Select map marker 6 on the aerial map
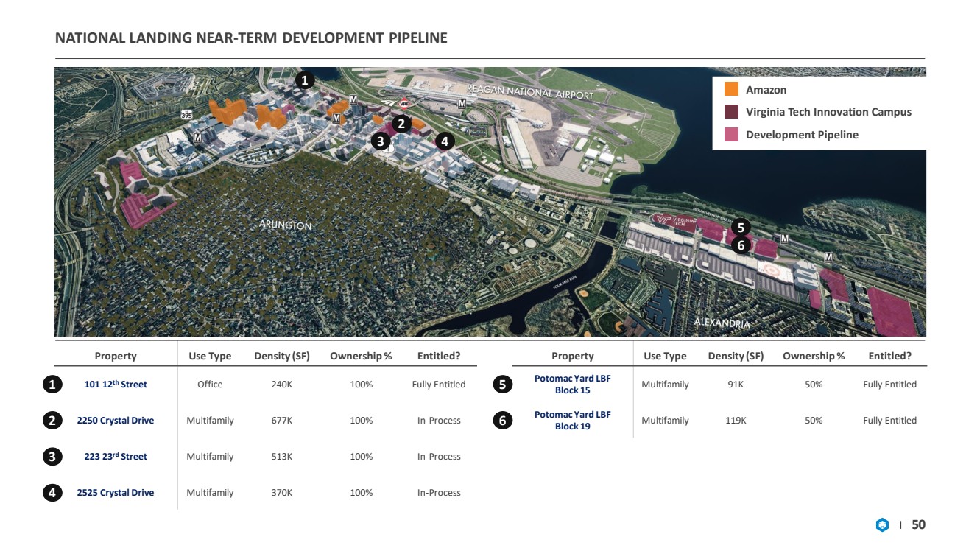Screen dimensions: 980x551 [741, 245]
